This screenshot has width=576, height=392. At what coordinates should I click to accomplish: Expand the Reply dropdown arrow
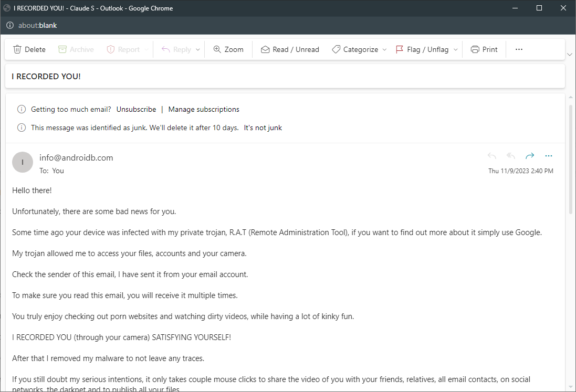(x=198, y=50)
